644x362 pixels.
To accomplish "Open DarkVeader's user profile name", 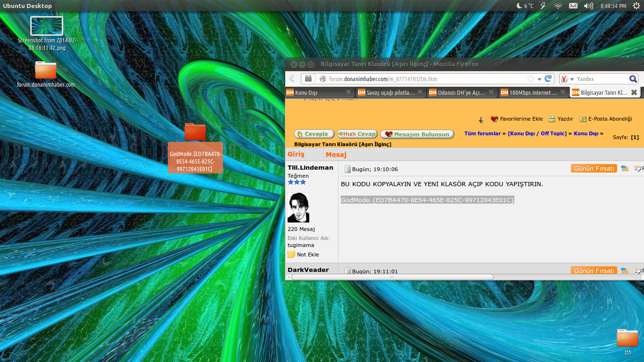I will point(308,270).
